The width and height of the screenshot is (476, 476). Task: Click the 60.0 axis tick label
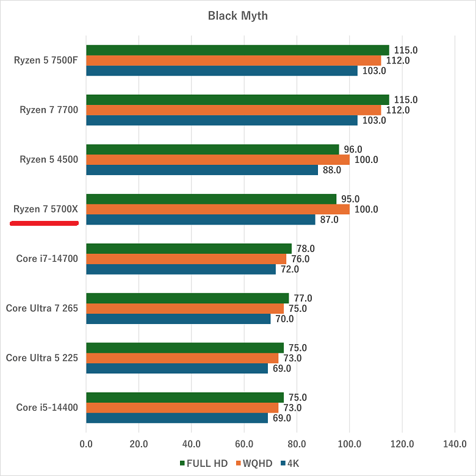(x=244, y=444)
